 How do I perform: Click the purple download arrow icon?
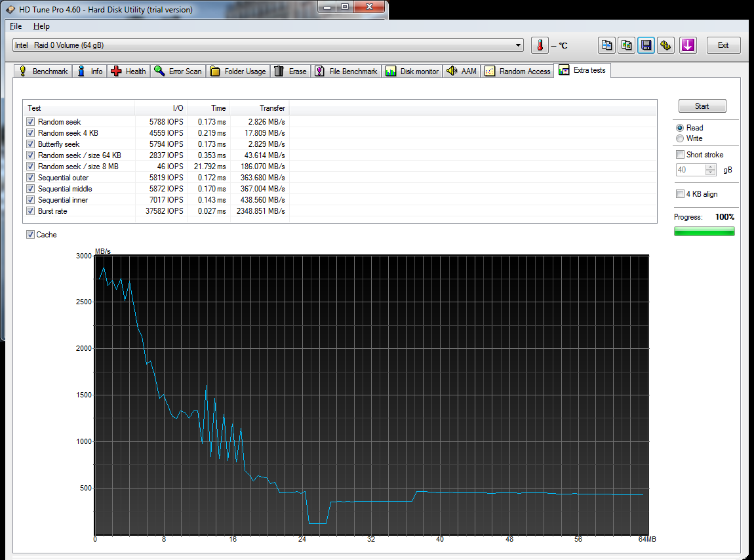(x=687, y=45)
